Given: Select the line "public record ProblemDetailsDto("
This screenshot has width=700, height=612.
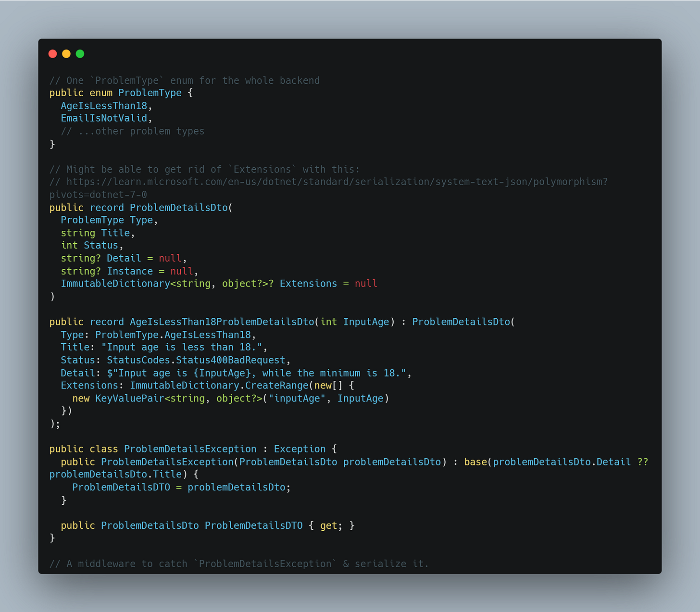Looking at the screenshot, I should click(x=141, y=208).
